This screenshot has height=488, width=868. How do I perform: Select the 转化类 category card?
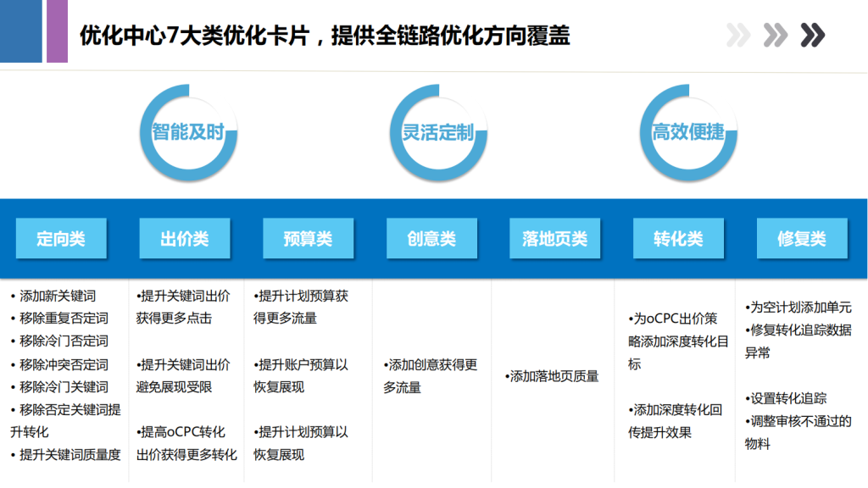678,238
